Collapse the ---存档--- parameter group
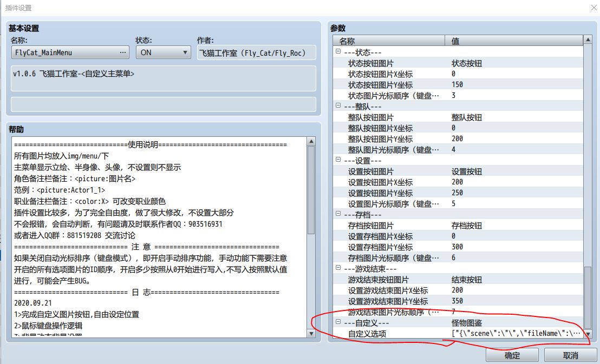The width and height of the screenshot is (600, 364). pos(338,213)
